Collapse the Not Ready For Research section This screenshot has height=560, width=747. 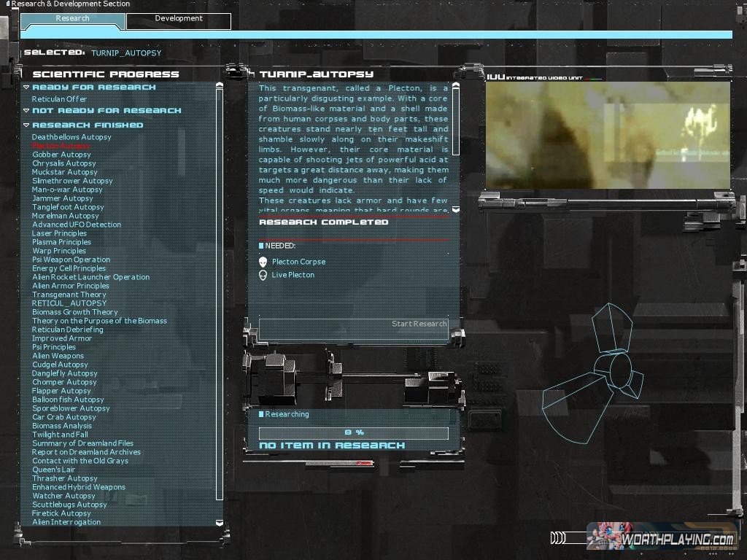tap(26, 111)
